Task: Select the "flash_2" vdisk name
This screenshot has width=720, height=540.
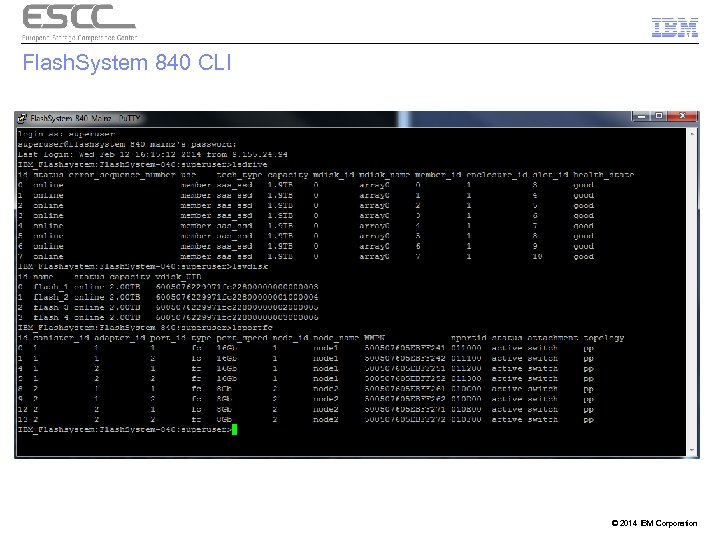Action: pos(51,297)
